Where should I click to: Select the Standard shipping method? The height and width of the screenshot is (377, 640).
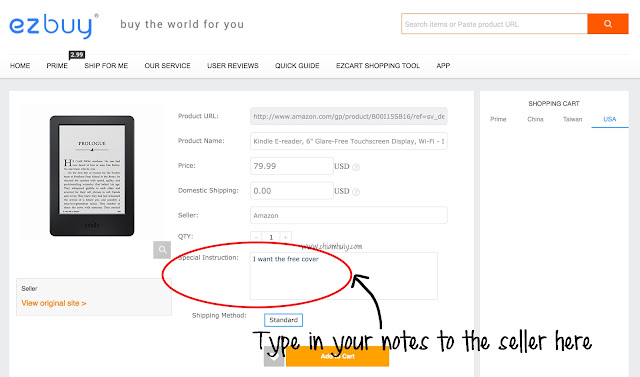click(x=283, y=320)
